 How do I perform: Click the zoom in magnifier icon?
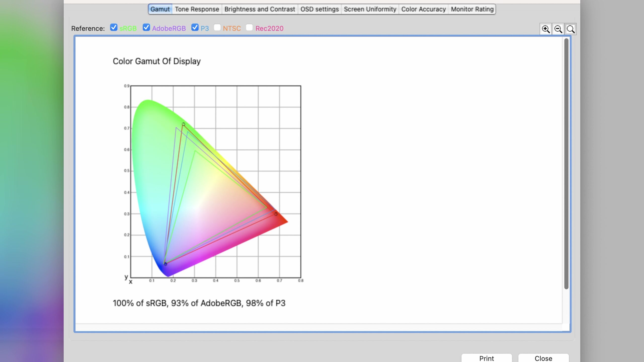point(546,29)
